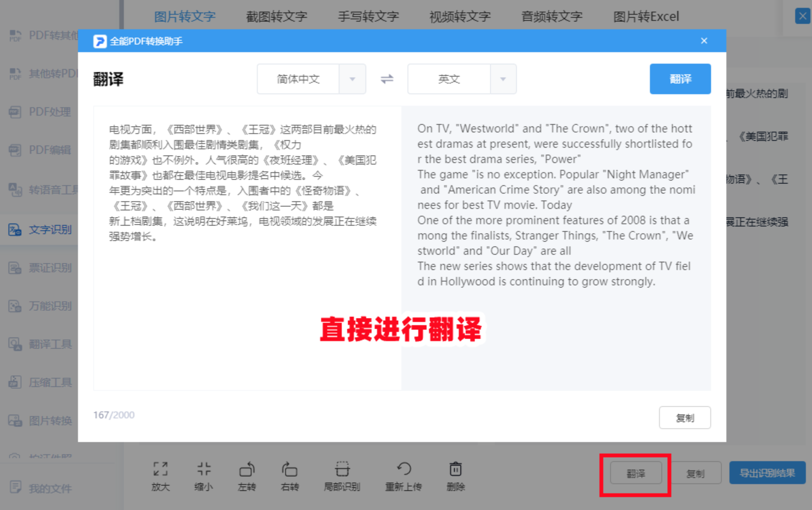This screenshot has width=812, height=510.
Task: Switch to 图片转文字 tab
Action: pos(185,16)
